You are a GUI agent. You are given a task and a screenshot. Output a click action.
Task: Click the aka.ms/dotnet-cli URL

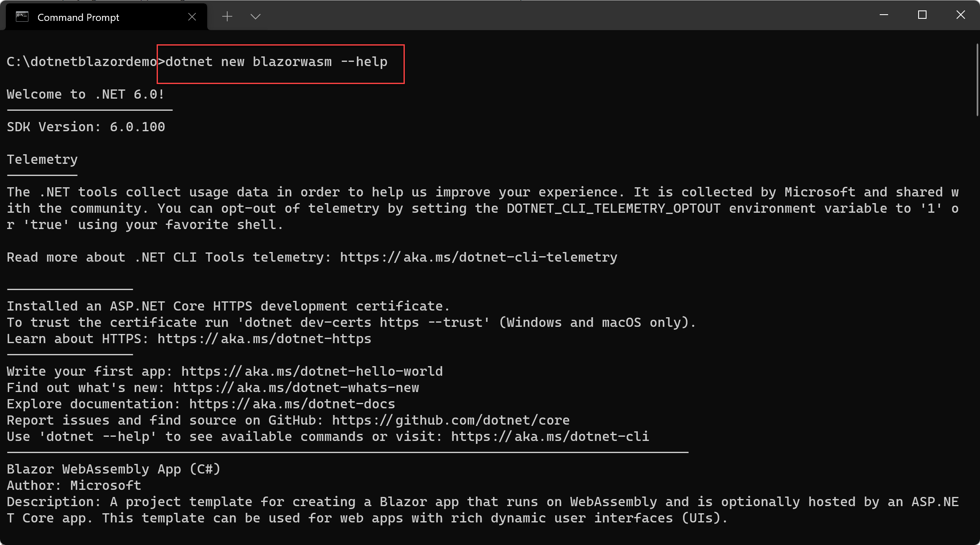[x=550, y=437]
